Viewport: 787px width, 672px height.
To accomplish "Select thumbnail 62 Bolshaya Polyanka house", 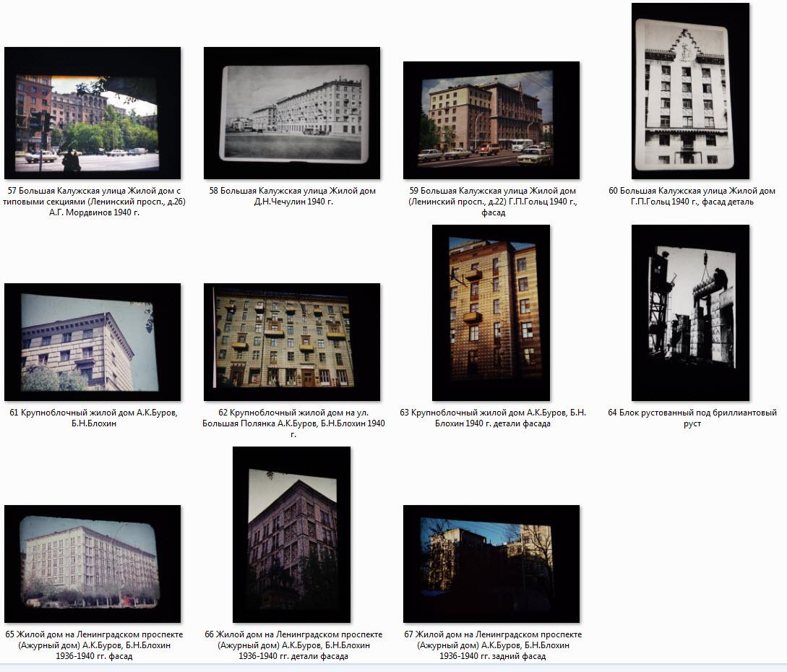I will tap(292, 343).
